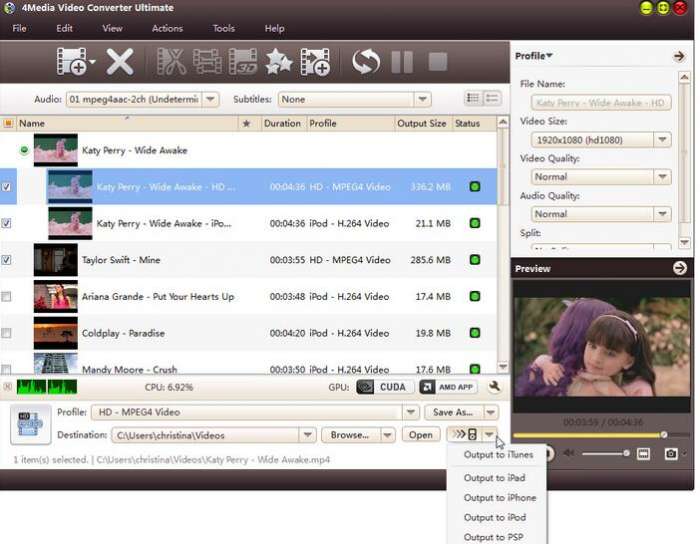This screenshot has width=700, height=544.
Task: Click the Open destination button
Action: pyautogui.click(x=421, y=435)
